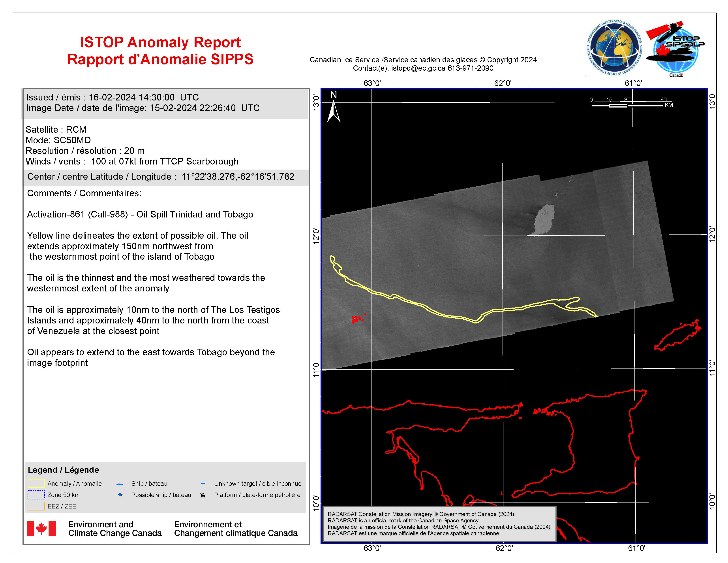Click the Possible ship legend icon
The height and width of the screenshot is (563, 728).
(120, 495)
